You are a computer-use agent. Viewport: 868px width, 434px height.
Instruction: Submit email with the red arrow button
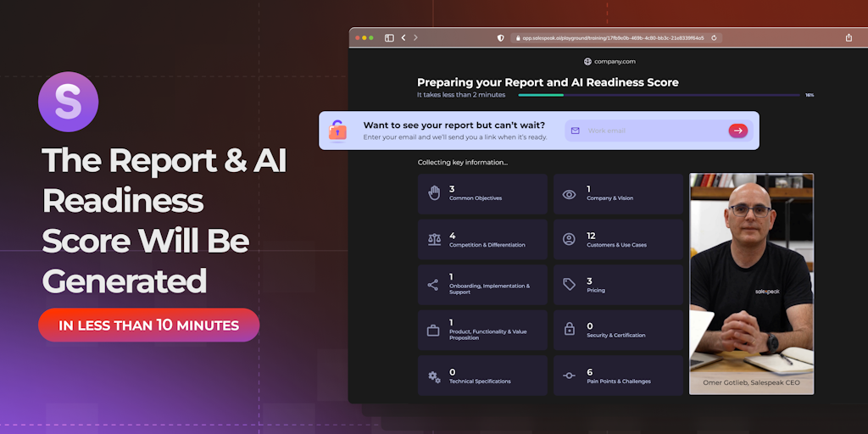[x=738, y=131]
